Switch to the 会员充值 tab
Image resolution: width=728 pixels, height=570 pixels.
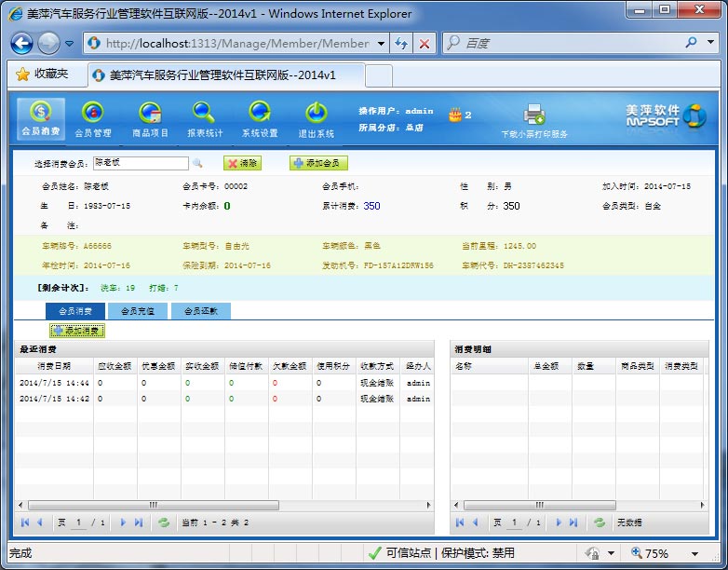tap(138, 311)
